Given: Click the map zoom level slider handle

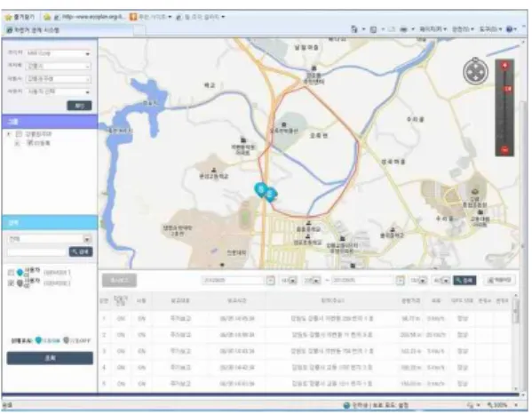Looking at the screenshot, I should click(x=507, y=89).
